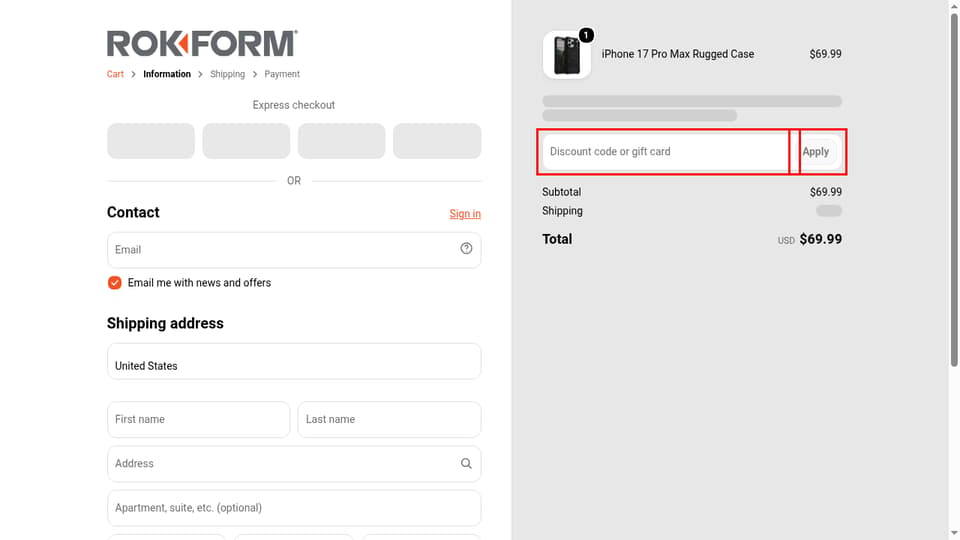The width and height of the screenshot is (960, 540).
Task: Click the Apply discount button
Action: click(816, 152)
